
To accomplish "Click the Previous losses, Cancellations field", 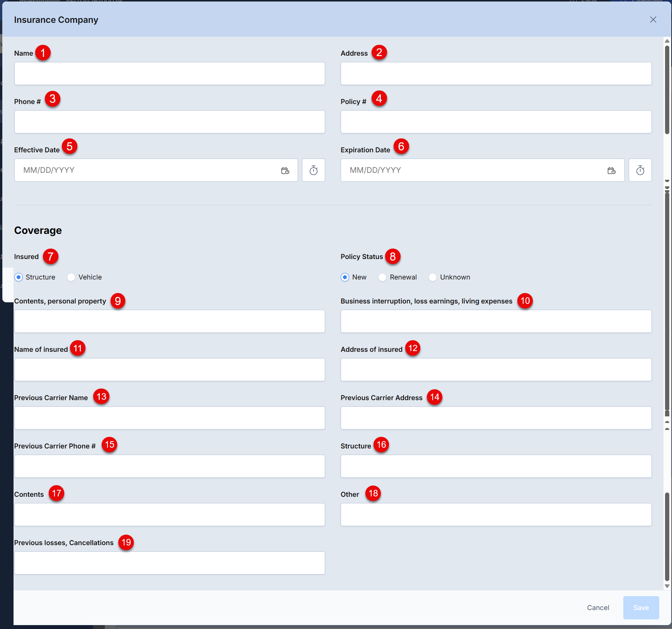I will 170,563.
